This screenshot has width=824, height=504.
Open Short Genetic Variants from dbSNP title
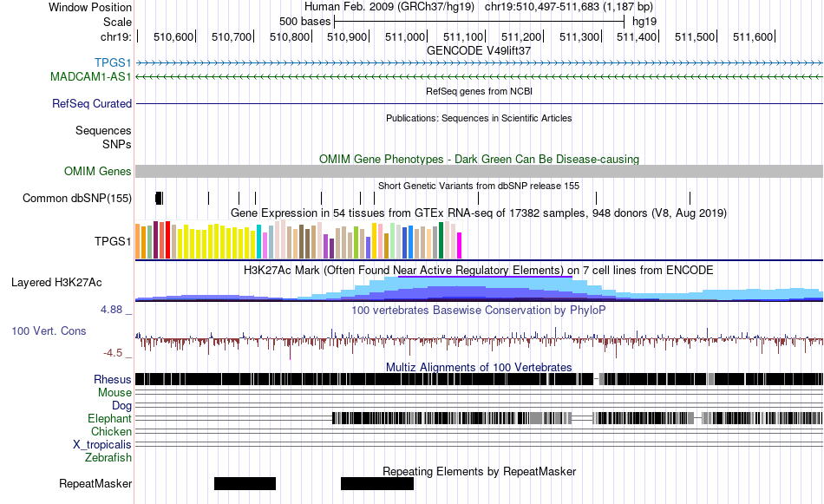(479, 186)
